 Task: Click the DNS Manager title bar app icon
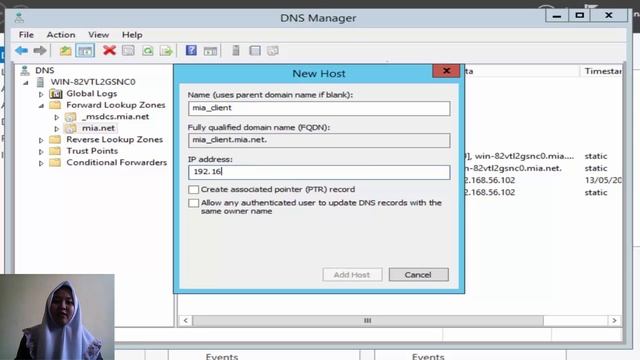(x=19, y=18)
